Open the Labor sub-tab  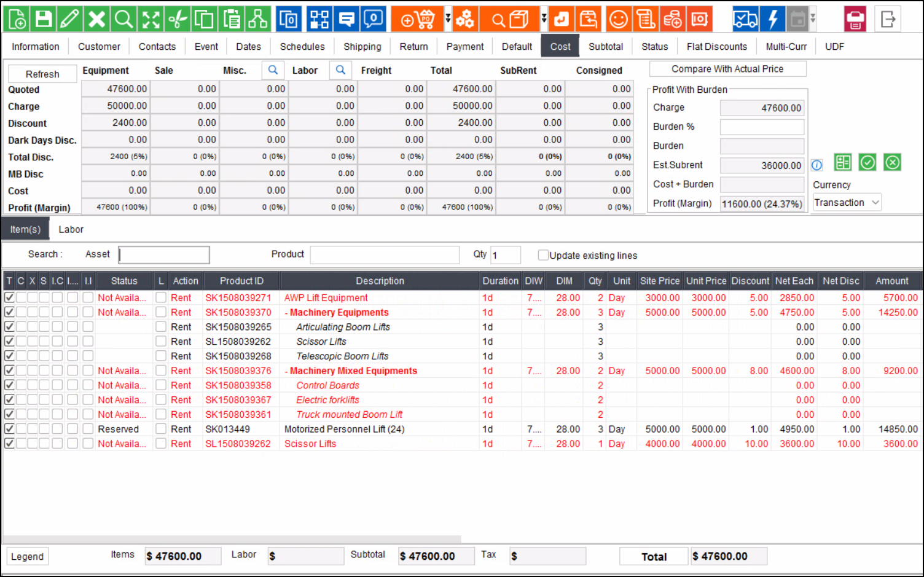click(x=71, y=229)
